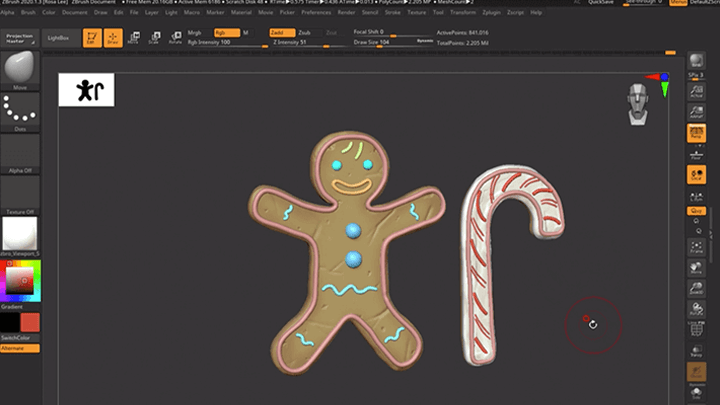Toggle the L.Sym button

pyautogui.click(x=696, y=197)
